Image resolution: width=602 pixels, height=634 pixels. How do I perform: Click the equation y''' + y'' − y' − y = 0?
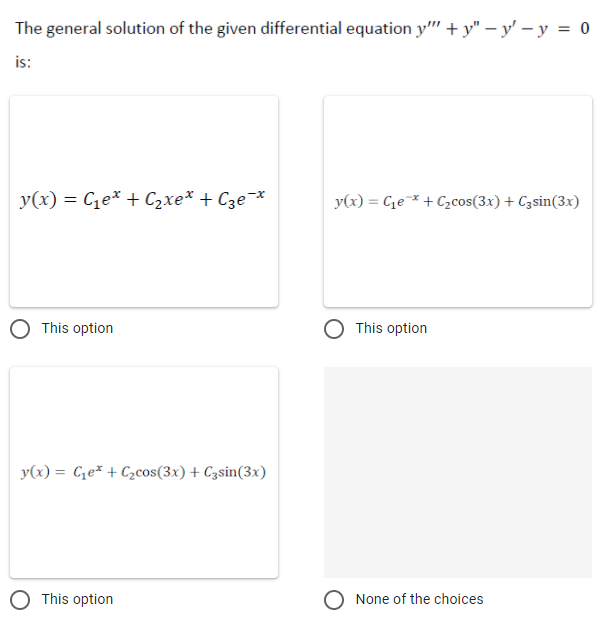(x=503, y=28)
